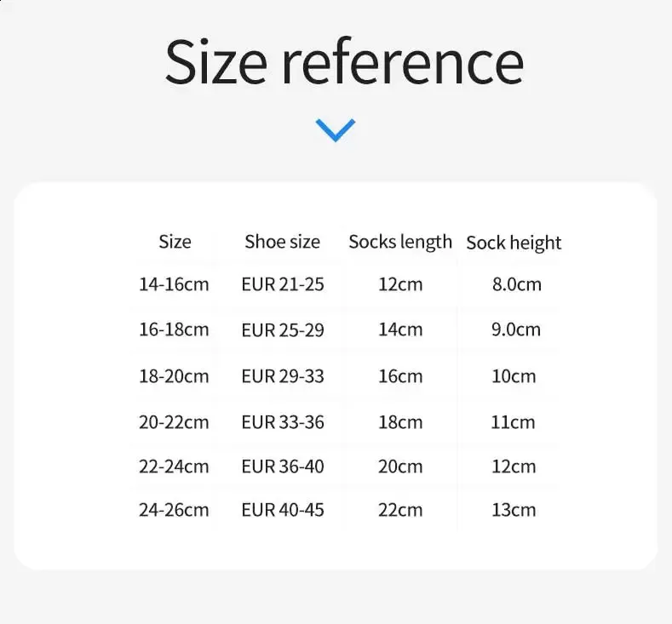Select the 20-22cm size cell
Viewport: 672px width, 624px height.
point(174,421)
